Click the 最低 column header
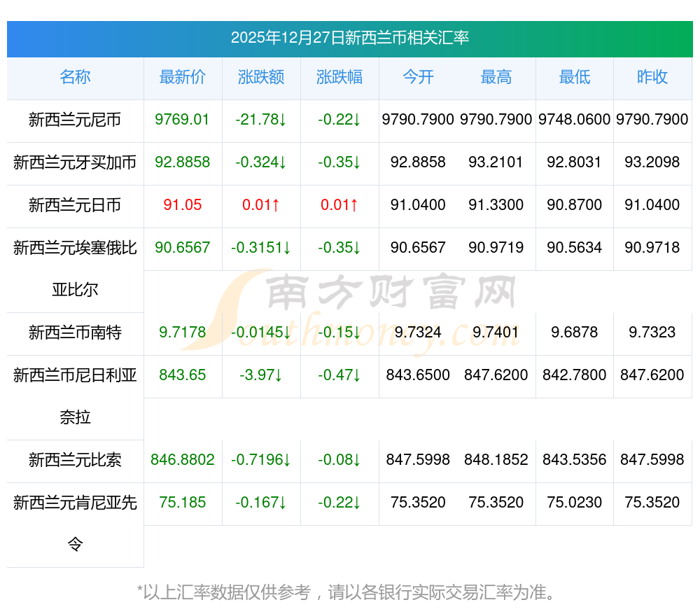 tap(575, 77)
